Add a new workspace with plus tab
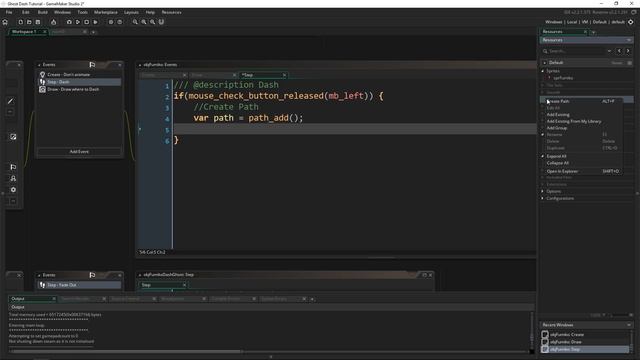Image resolution: width=640 pixels, height=360 pixels. point(93,32)
